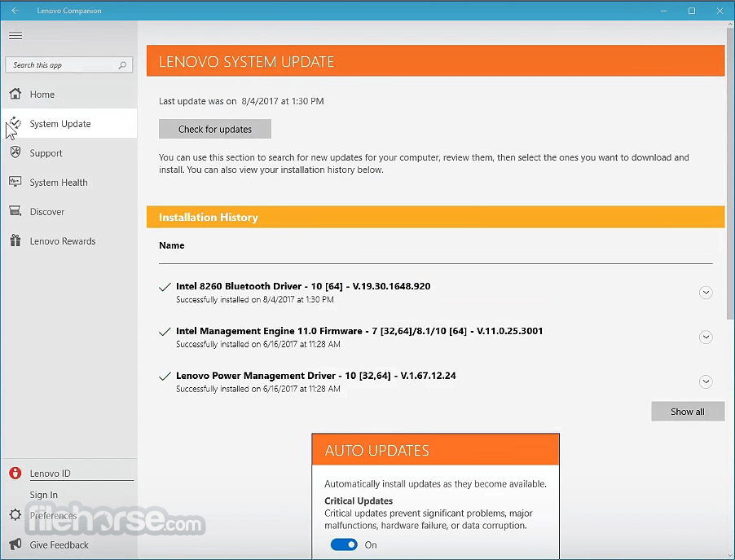735x560 pixels.
Task: Click the Critical Updates label
Action: [359, 501]
